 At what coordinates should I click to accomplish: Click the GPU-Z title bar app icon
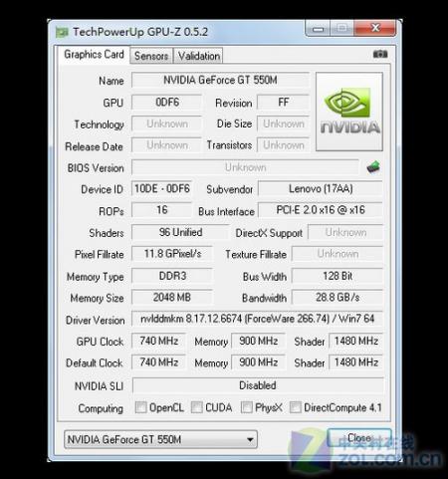coord(62,32)
